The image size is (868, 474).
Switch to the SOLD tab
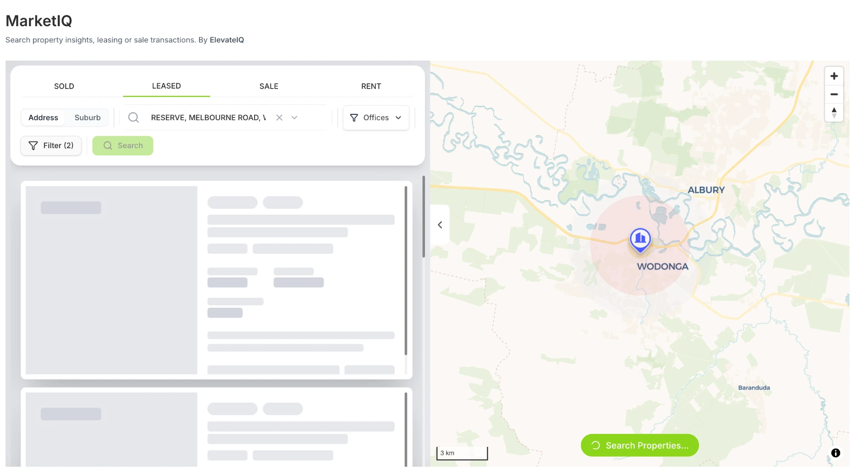(x=64, y=86)
